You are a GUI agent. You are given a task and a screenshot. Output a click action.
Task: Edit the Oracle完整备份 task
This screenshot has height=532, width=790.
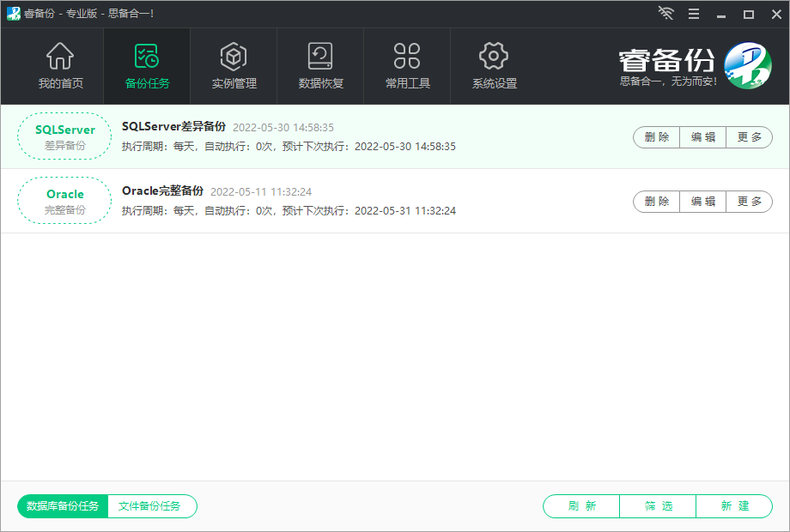(702, 202)
